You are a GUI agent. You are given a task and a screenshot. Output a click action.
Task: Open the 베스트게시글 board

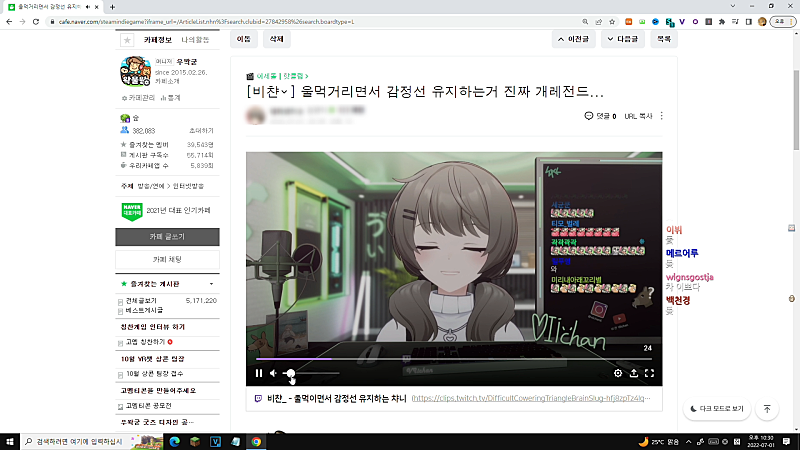pyautogui.click(x=144, y=310)
